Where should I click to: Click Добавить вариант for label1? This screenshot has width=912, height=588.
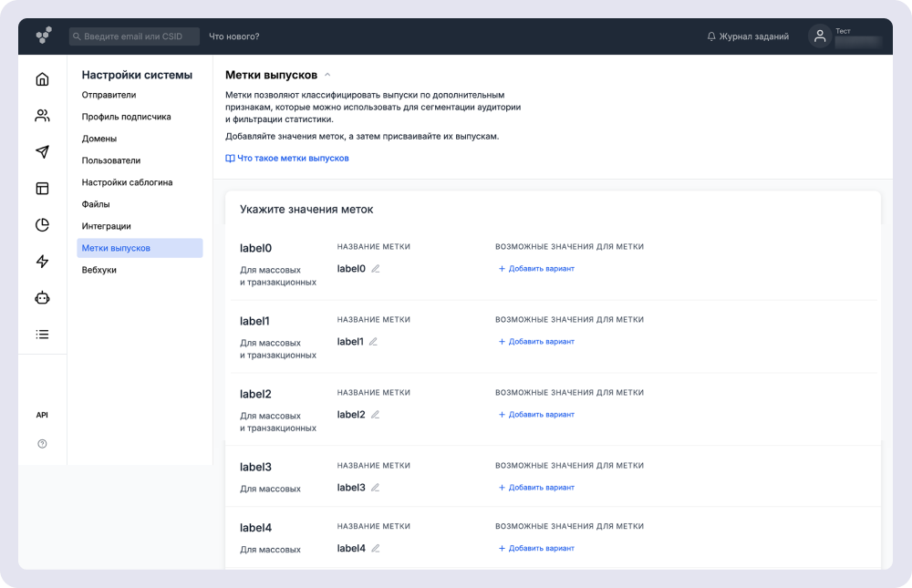point(536,342)
